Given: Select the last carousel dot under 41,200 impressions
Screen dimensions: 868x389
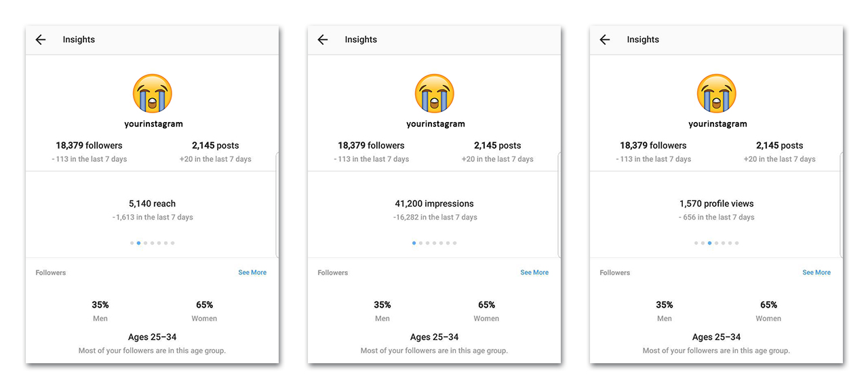Looking at the screenshot, I should click(x=455, y=243).
